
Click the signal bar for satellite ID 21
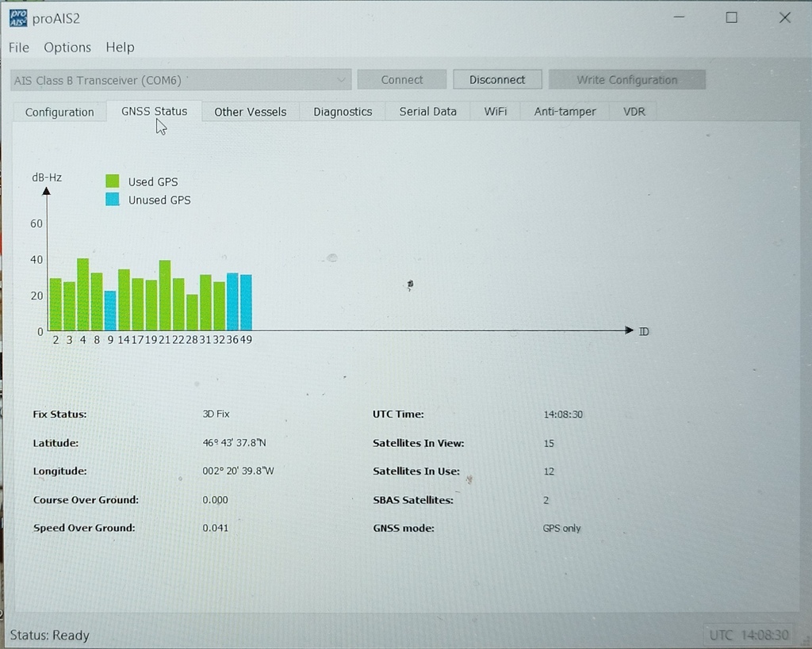click(x=165, y=295)
